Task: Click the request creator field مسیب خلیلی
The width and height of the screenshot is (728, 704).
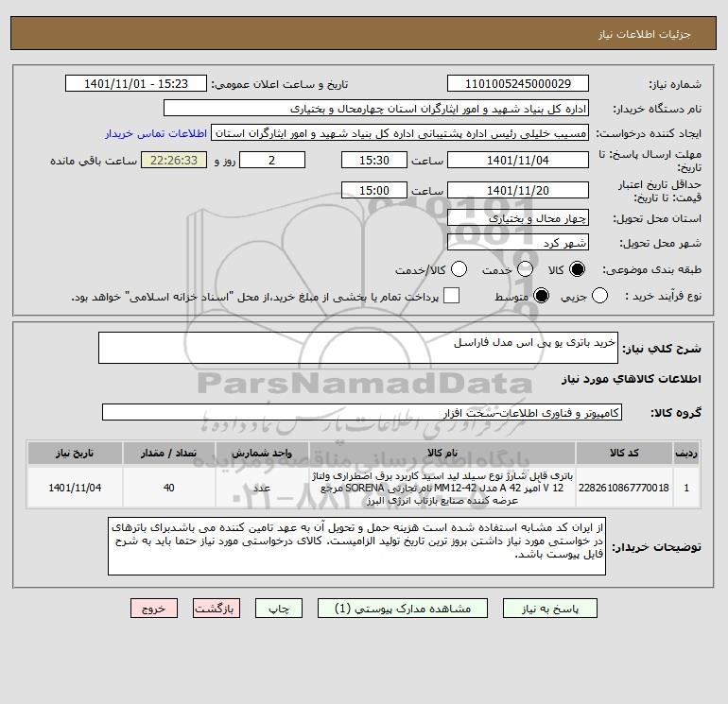Action: pyautogui.click(x=400, y=133)
